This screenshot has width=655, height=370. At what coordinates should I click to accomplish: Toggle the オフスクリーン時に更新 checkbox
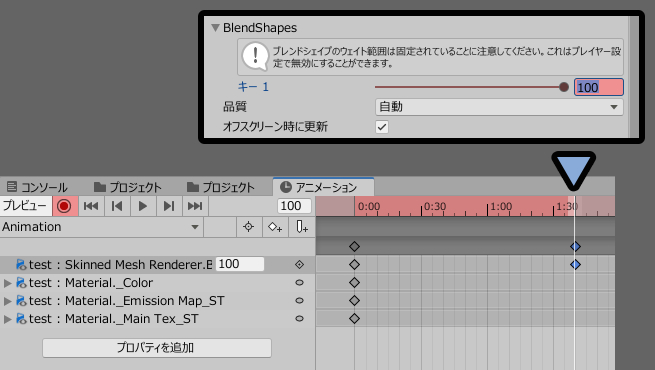(x=382, y=127)
